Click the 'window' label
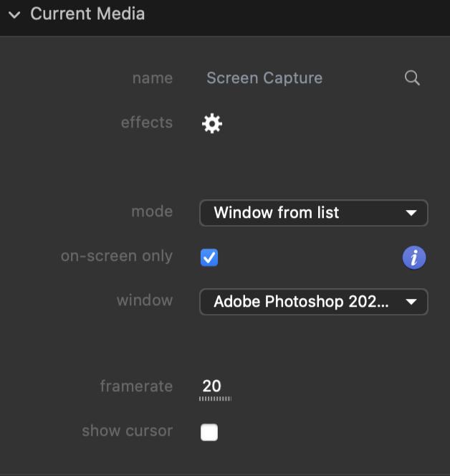450x476 pixels. pyautogui.click(x=145, y=300)
